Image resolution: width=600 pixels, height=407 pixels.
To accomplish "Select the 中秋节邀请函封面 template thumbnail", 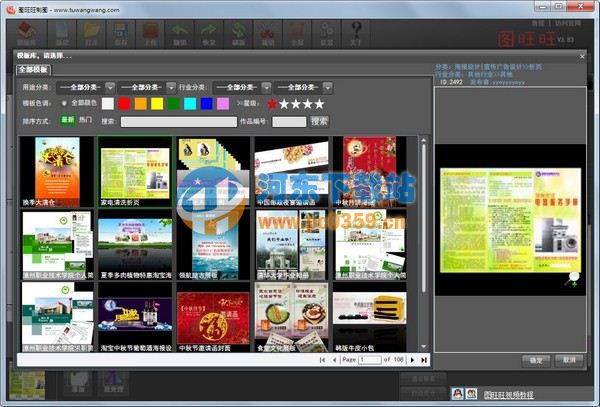I will [x=213, y=317].
